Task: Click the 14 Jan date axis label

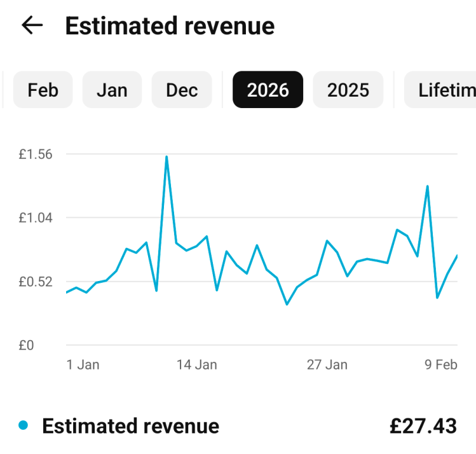Action: click(196, 364)
